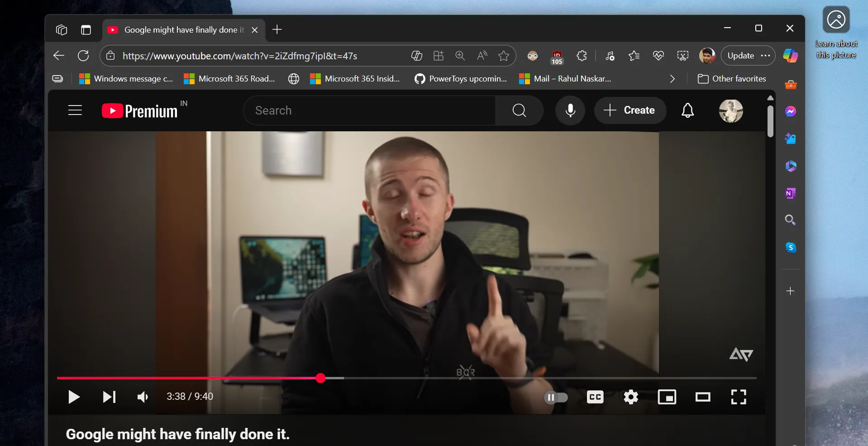
Task: Launch the web capture screenshot tool
Action: pos(682,56)
